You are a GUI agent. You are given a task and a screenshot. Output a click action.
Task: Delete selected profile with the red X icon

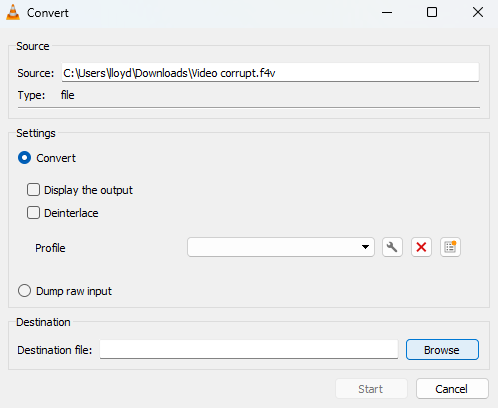(x=421, y=247)
